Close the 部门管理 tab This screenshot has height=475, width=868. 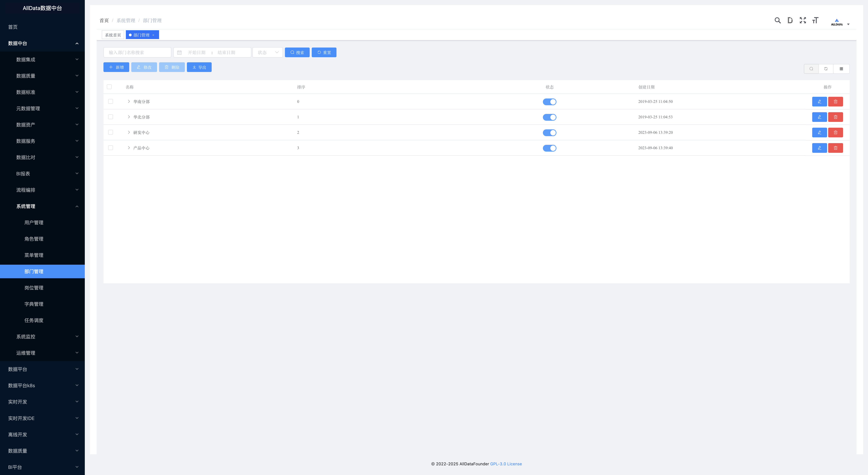[153, 35]
